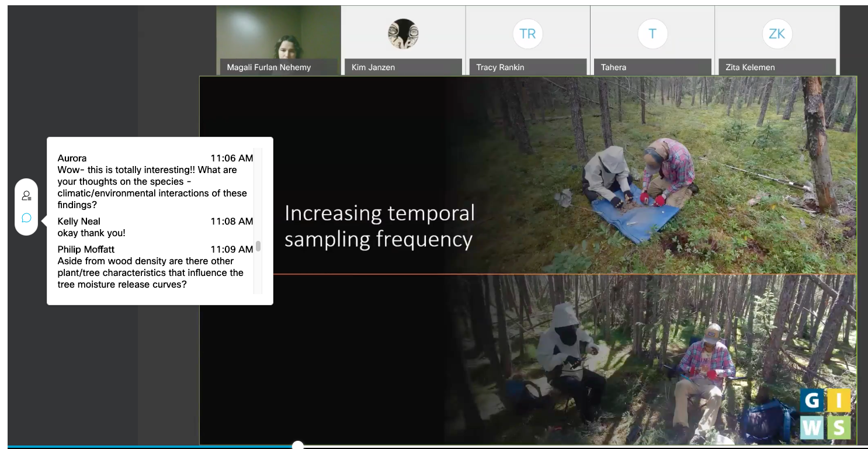The width and height of the screenshot is (868, 449).
Task: Select Magali Furlan Nehemy's video thumbnail
Action: pyautogui.click(x=279, y=40)
